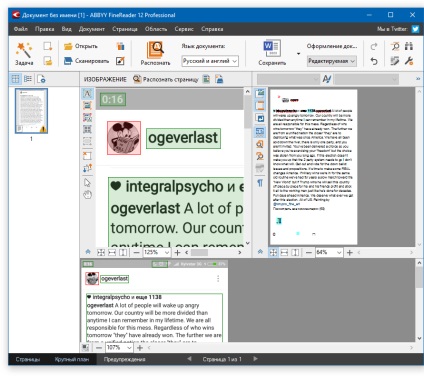Click Распознать страницу button

(165, 79)
